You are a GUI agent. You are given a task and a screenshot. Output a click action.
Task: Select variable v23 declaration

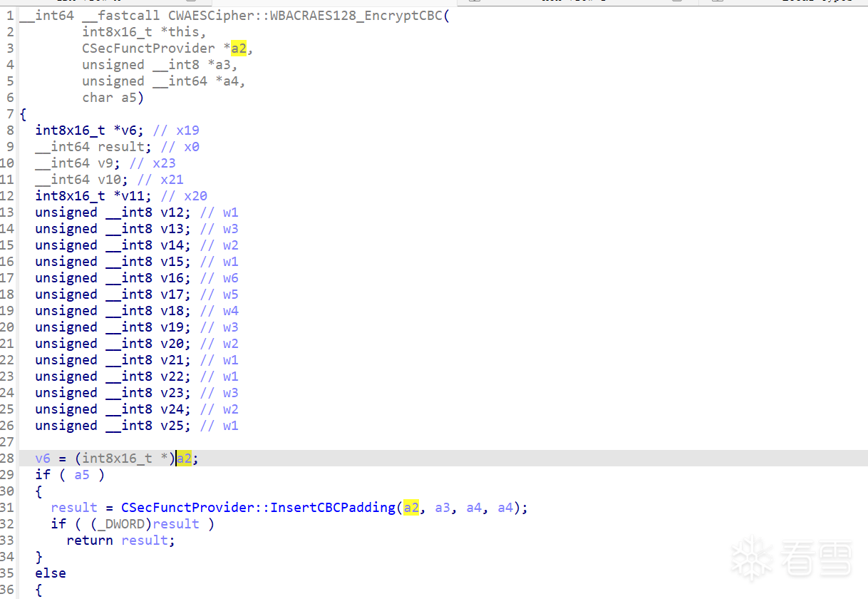[x=172, y=392]
